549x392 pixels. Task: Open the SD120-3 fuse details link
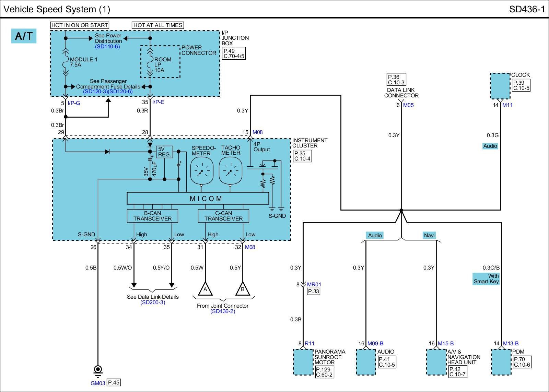click(x=95, y=92)
